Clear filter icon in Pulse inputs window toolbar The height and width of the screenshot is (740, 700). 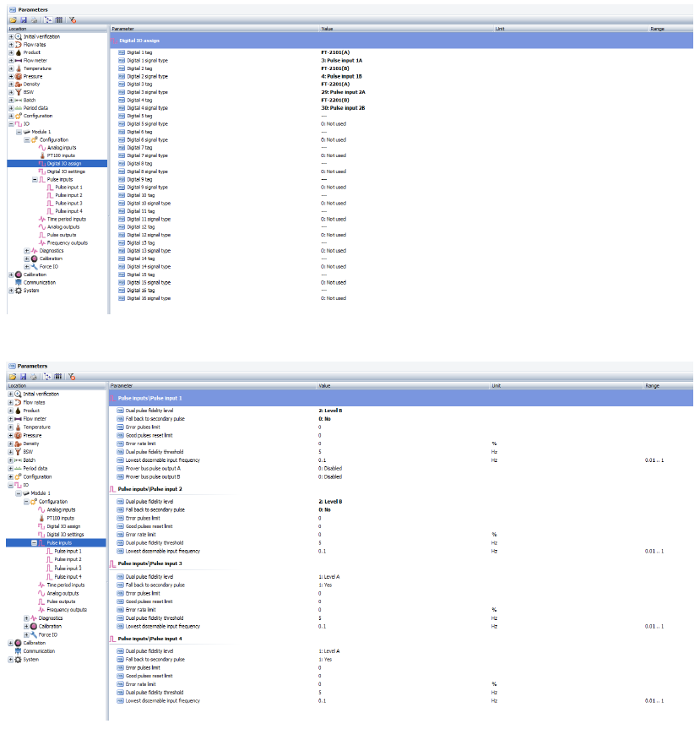[72, 377]
